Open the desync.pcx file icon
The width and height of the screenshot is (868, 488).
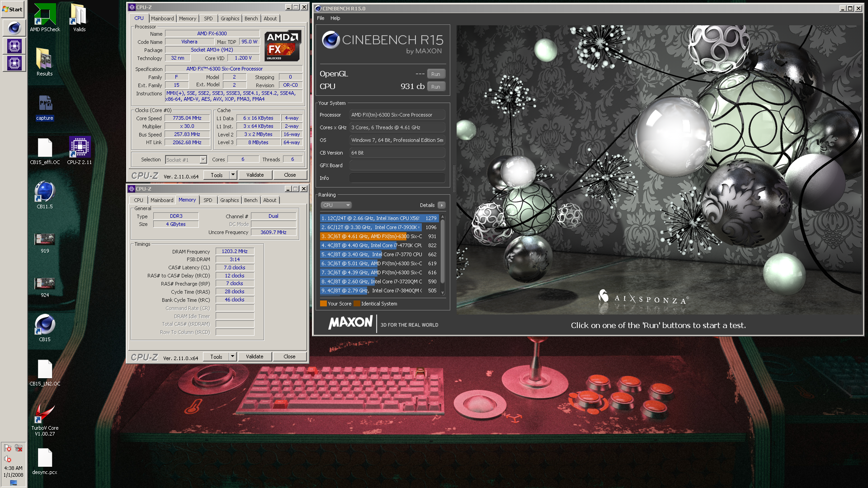[x=45, y=461]
